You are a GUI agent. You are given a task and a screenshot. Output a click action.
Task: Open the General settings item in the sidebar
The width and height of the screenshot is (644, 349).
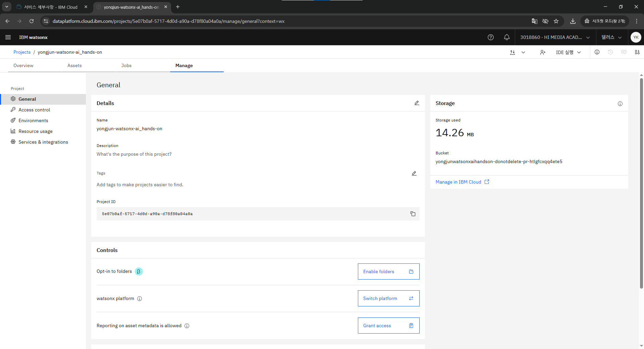(43, 99)
